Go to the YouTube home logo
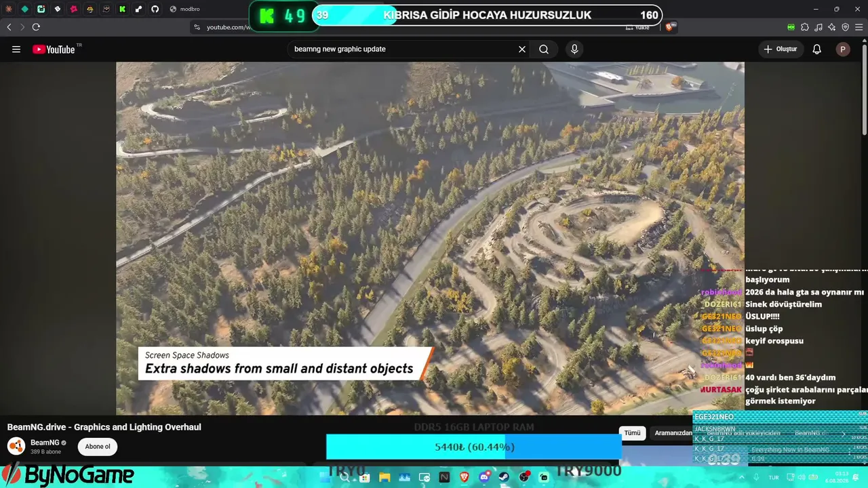The width and height of the screenshot is (868, 488). [54, 49]
